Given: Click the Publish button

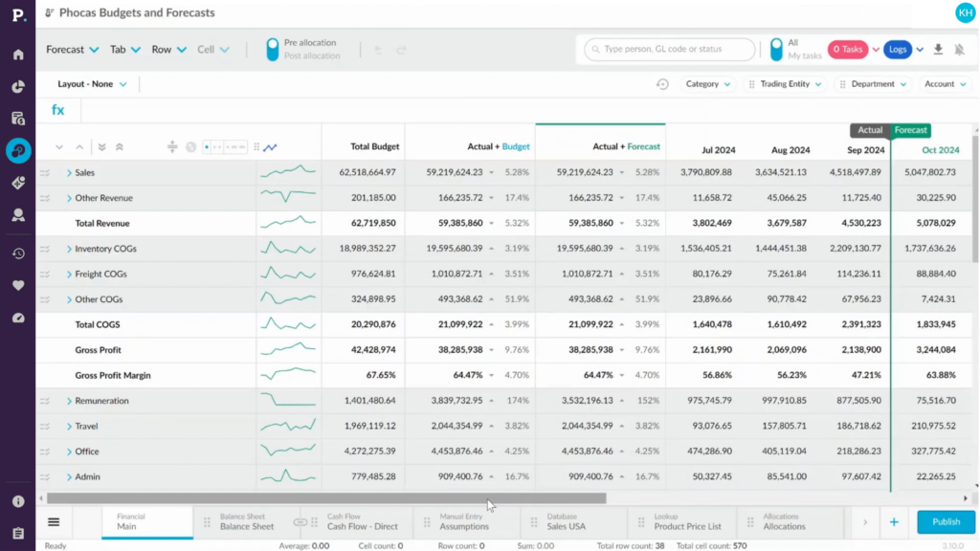Looking at the screenshot, I should [x=946, y=521].
